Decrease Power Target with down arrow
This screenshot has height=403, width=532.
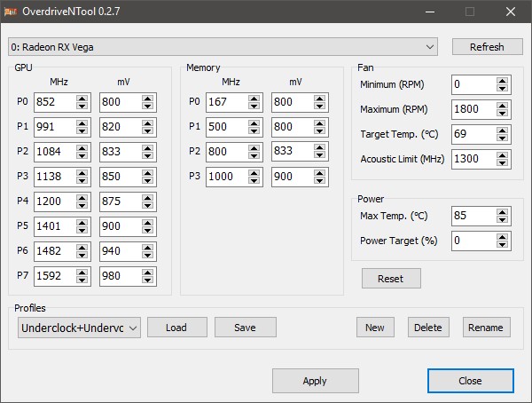(x=502, y=244)
